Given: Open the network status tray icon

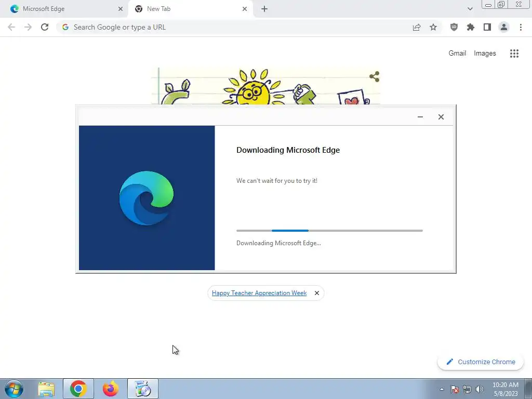Looking at the screenshot, I should tap(467, 389).
